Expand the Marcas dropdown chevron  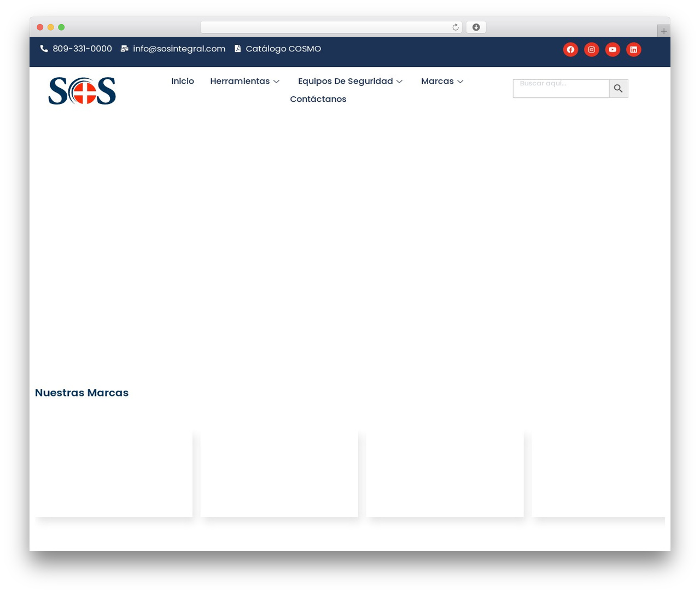pos(460,82)
